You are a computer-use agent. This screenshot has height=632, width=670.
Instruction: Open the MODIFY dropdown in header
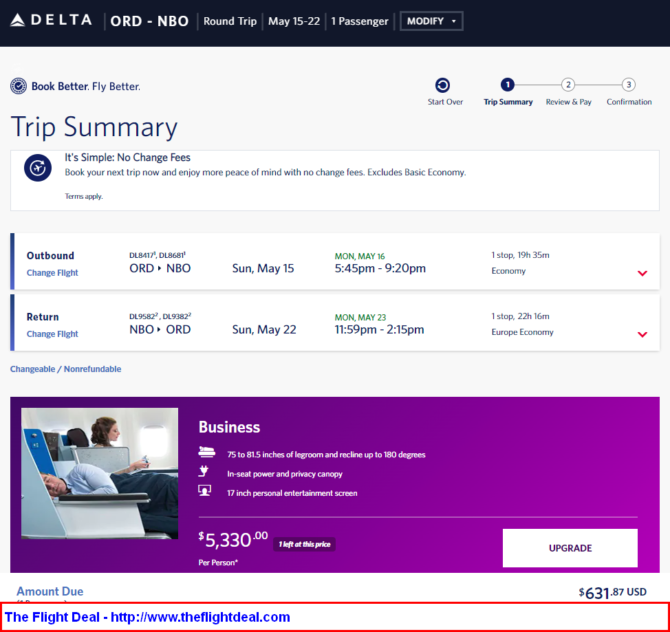431,21
